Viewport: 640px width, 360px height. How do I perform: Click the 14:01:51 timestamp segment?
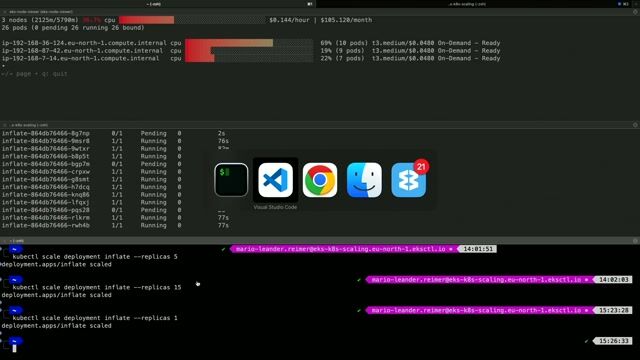(478, 249)
